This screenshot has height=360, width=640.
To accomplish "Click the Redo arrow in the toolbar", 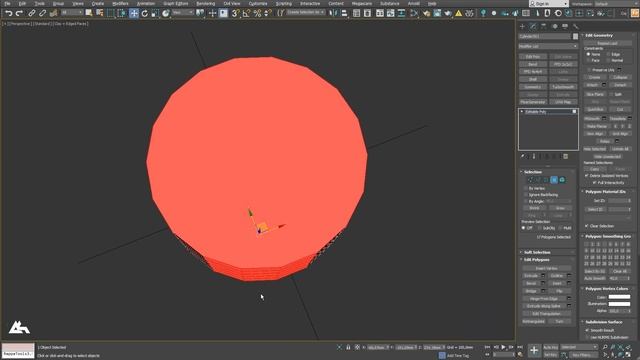I will (x=19, y=13).
